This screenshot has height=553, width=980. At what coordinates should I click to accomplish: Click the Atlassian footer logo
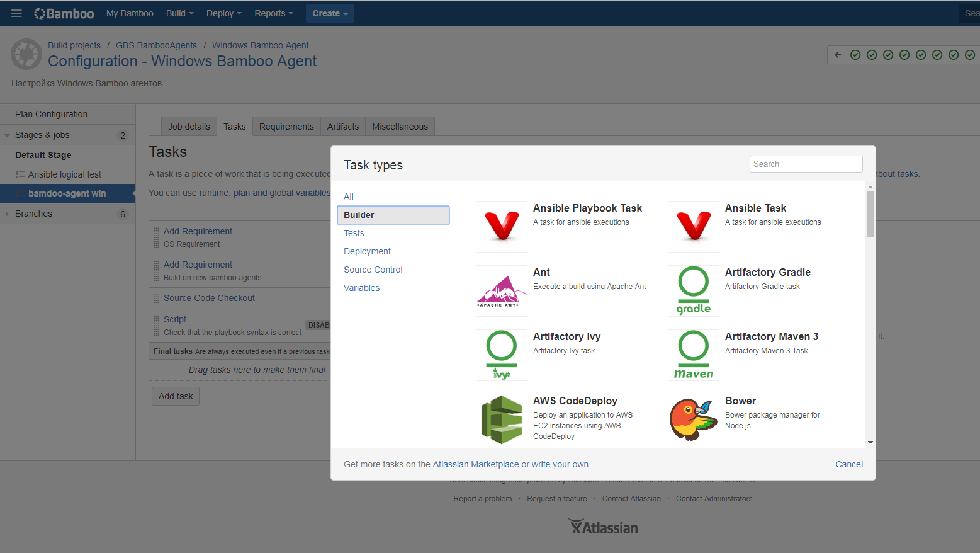tap(603, 527)
